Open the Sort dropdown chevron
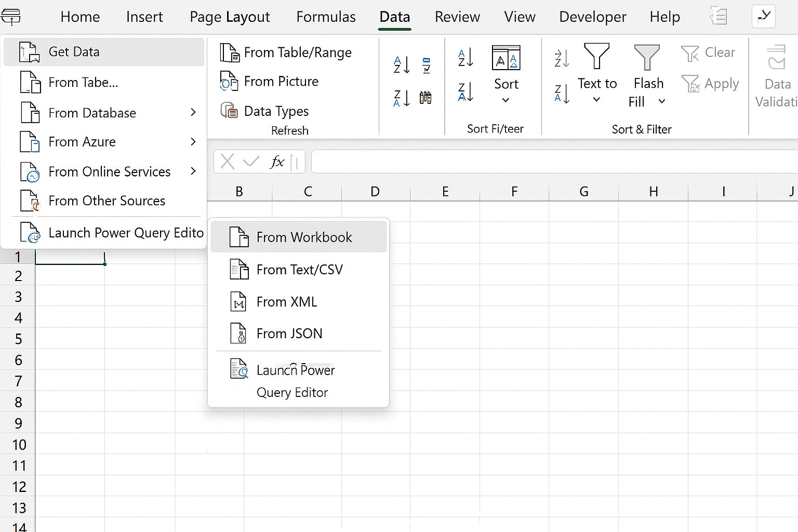Image resolution: width=798 pixels, height=532 pixels. click(x=506, y=100)
